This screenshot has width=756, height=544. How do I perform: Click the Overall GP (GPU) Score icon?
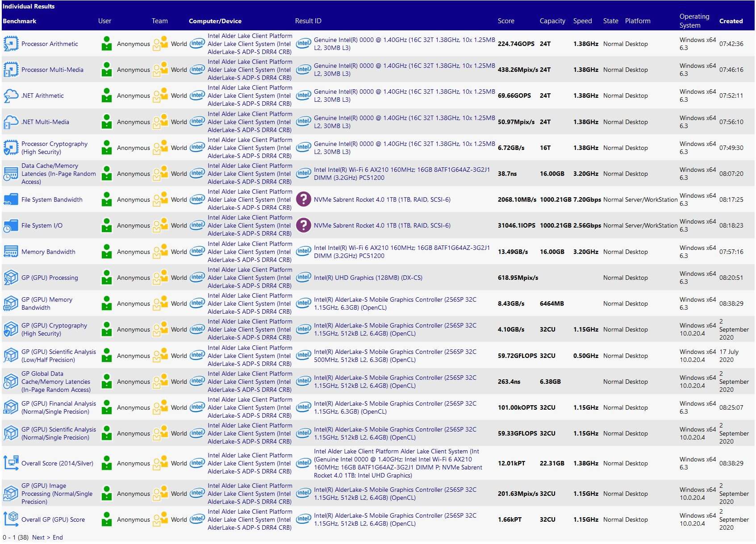[x=11, y=519]
